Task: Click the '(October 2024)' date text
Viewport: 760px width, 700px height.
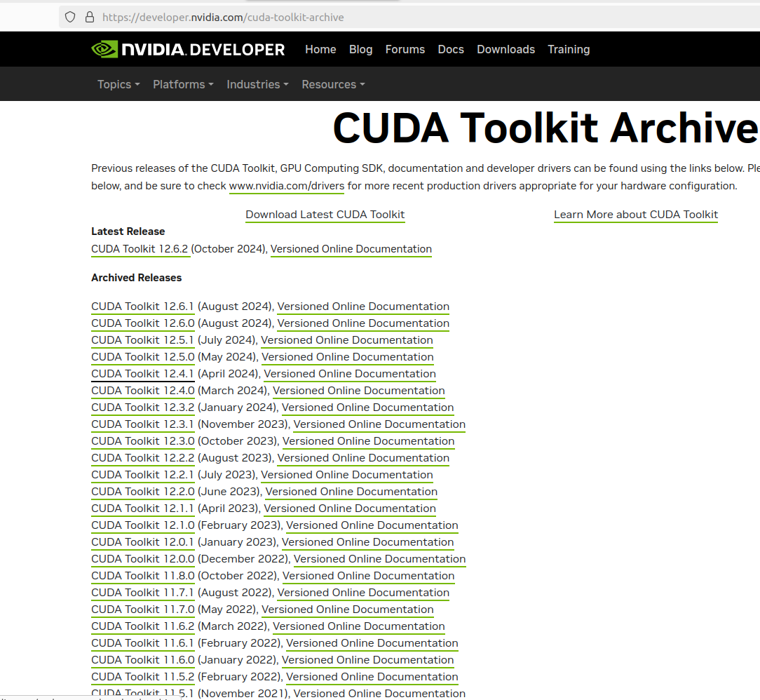Action: (x=229, y=249)
